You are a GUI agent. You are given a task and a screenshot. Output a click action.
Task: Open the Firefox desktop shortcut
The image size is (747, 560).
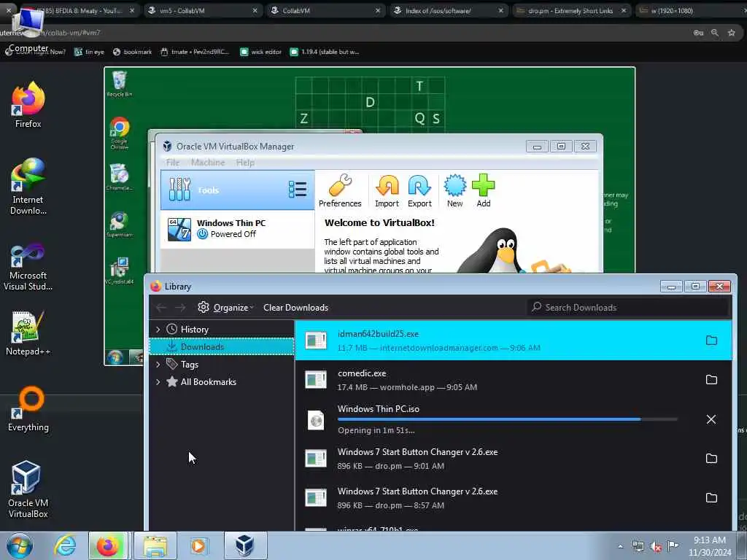(x=28, y=105)
